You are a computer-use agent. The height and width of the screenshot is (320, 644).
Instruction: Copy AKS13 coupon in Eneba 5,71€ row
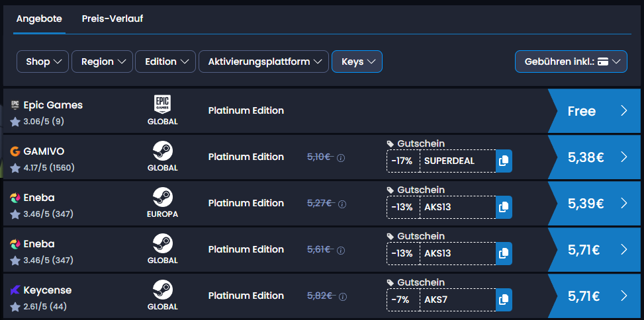click(x=504, y=253)
